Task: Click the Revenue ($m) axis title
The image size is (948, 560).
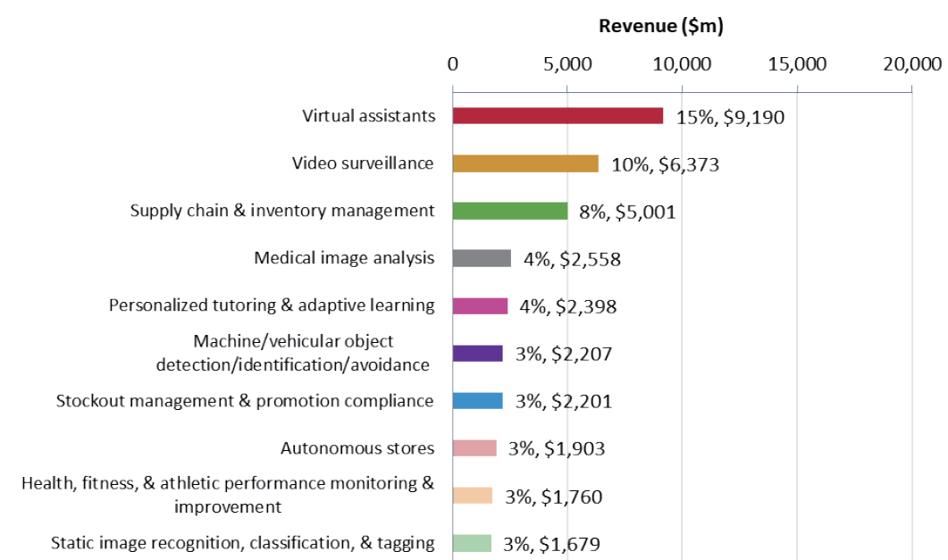Action: coord(660,26)
